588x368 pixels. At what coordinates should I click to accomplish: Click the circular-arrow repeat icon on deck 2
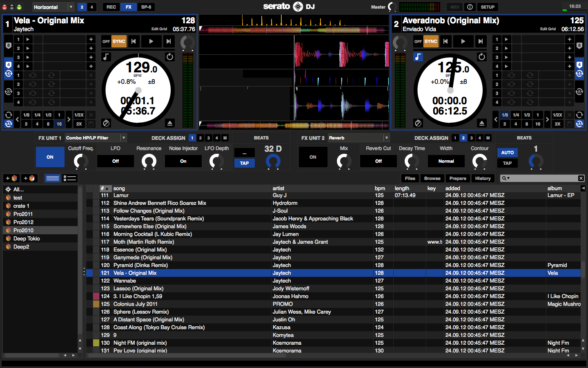(482, 57)
